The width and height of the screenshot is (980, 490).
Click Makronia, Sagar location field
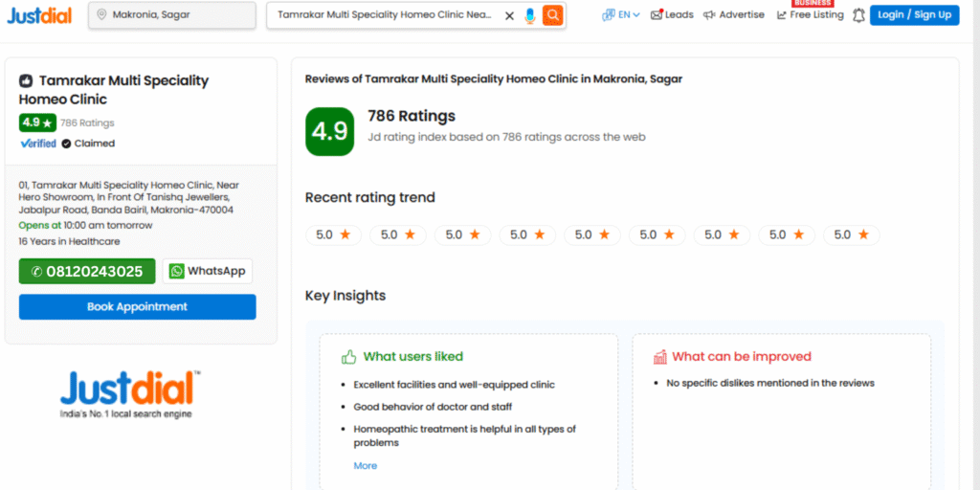[172, 15]
